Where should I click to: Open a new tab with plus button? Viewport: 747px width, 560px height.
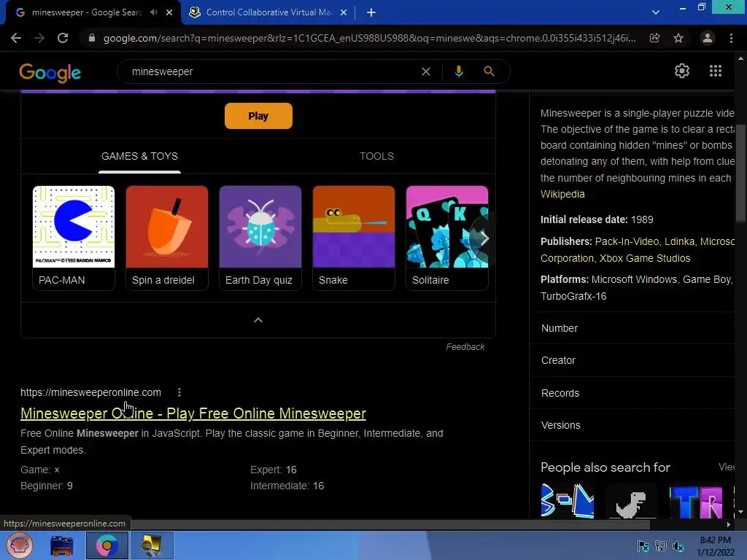tap(371, 12)
